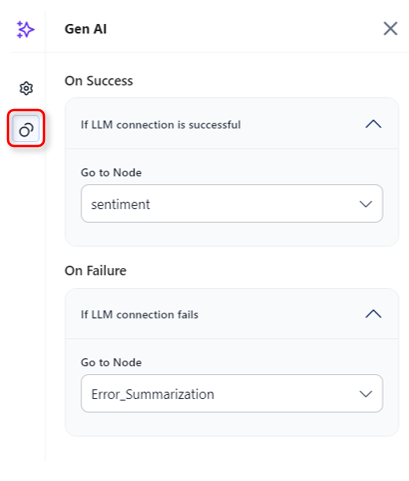Screen dimensions: 409x481
Task: Click the 'If LLM connection is successful' header
Action: (232, 124)
